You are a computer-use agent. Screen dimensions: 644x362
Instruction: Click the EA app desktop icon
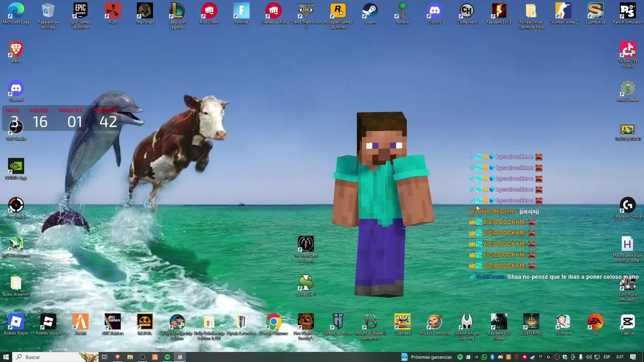[x=596, y=325]
